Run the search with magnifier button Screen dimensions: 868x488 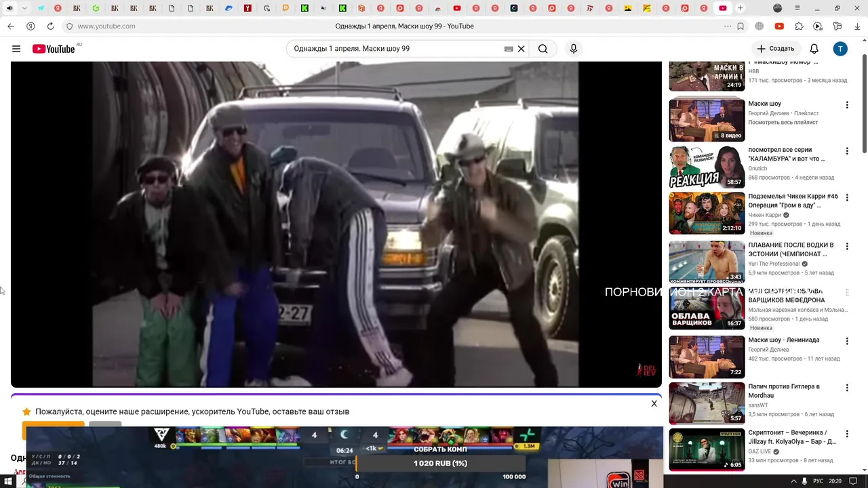[543, 49]
